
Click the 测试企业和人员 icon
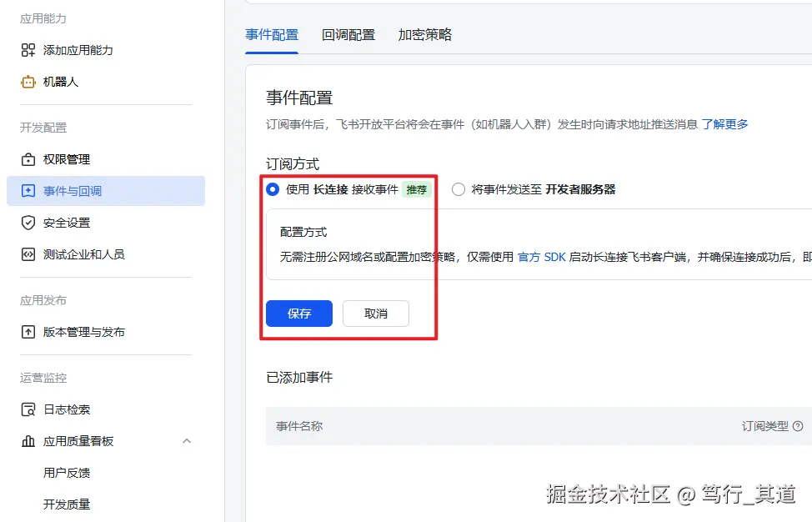[x=28, y=254]
